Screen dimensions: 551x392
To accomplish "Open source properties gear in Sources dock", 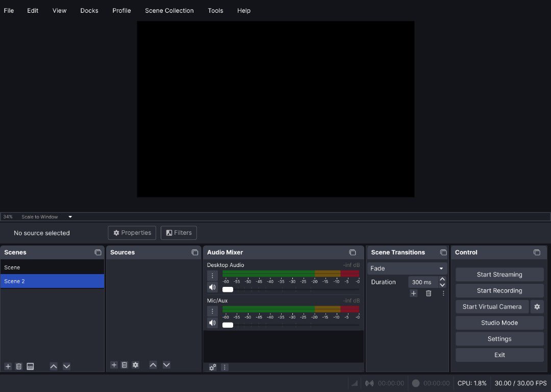I will click(x=136, y=365).
